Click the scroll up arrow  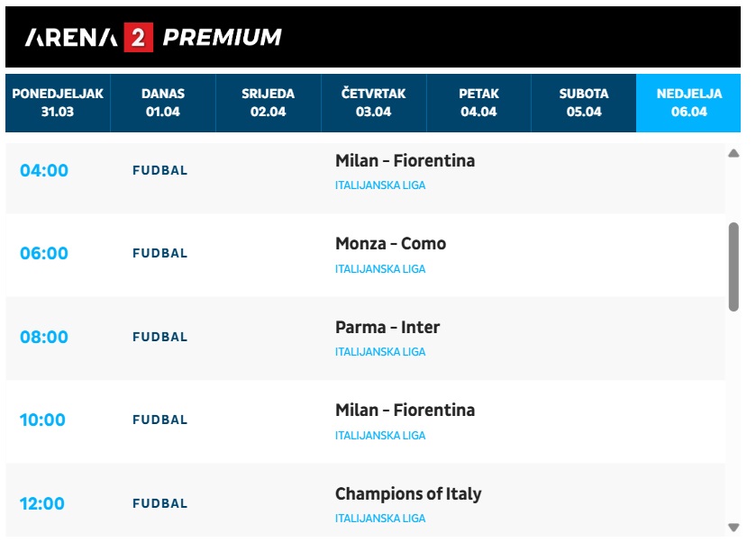pyautogui.click(x=733, y=153)
